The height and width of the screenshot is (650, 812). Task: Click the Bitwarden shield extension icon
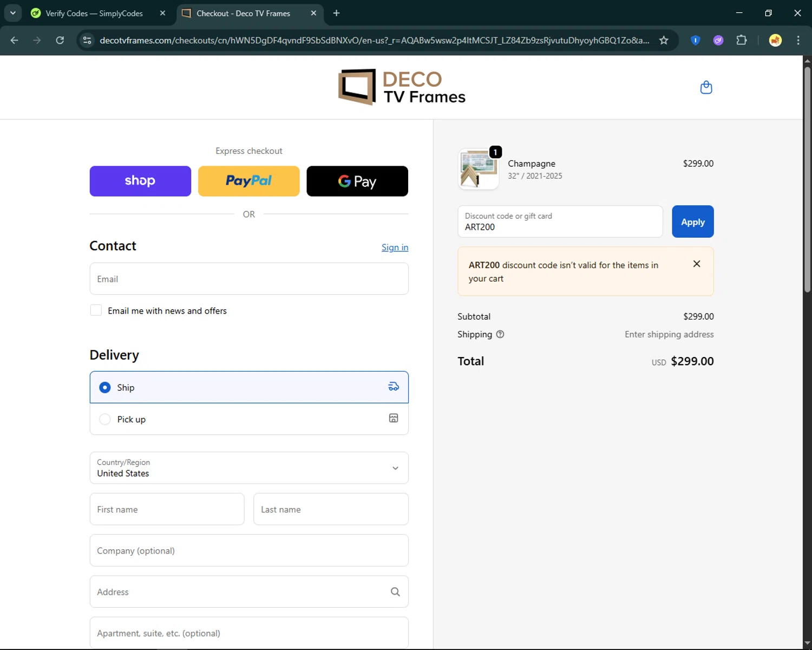pos(696,40)
